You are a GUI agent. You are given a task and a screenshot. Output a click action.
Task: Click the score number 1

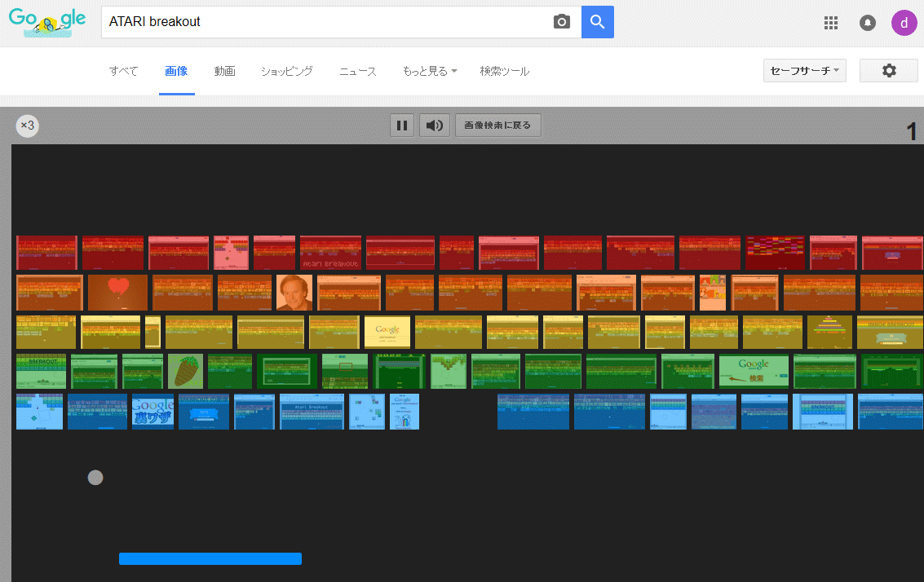click(x=911, y=131)
